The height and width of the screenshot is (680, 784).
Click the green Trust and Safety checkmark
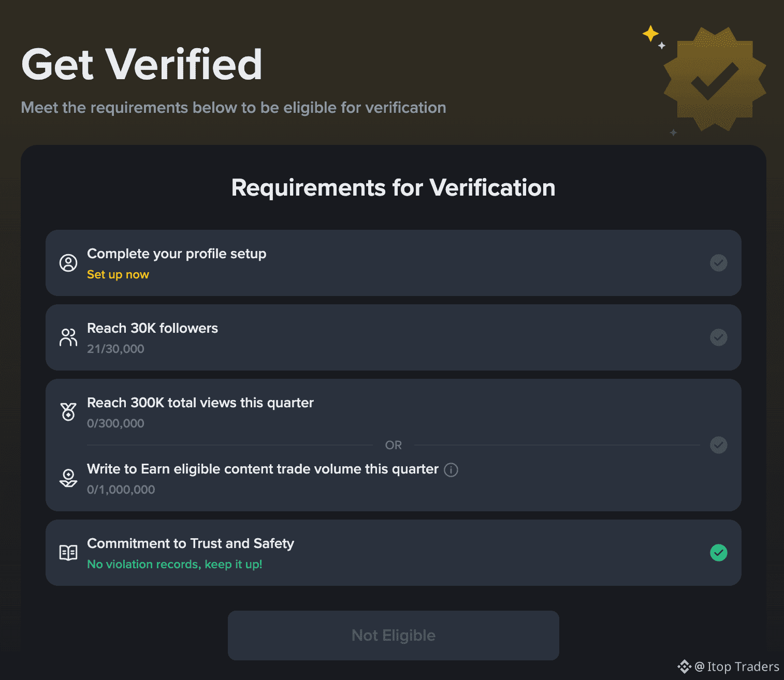coord(718,553)
